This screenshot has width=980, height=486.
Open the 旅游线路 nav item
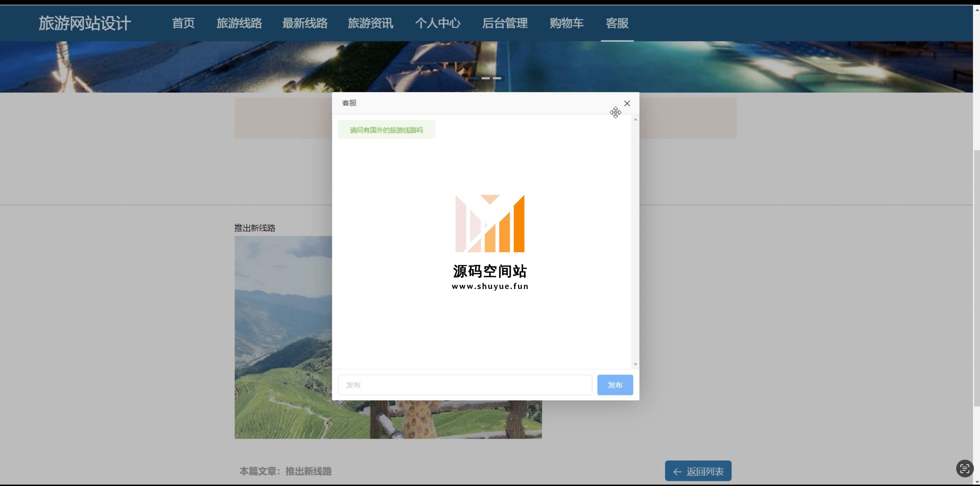(x=239, y=23)
